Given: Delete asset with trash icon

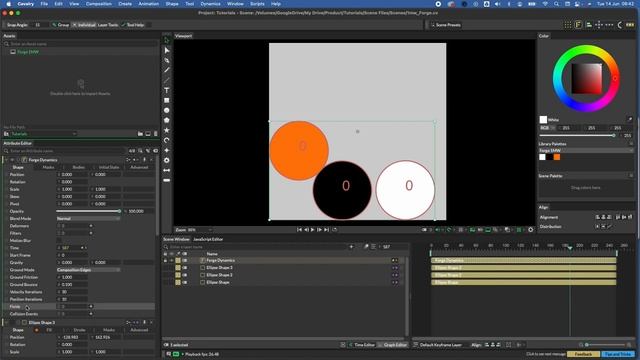Looking at the screenshot, I should (x=156, y=134).
